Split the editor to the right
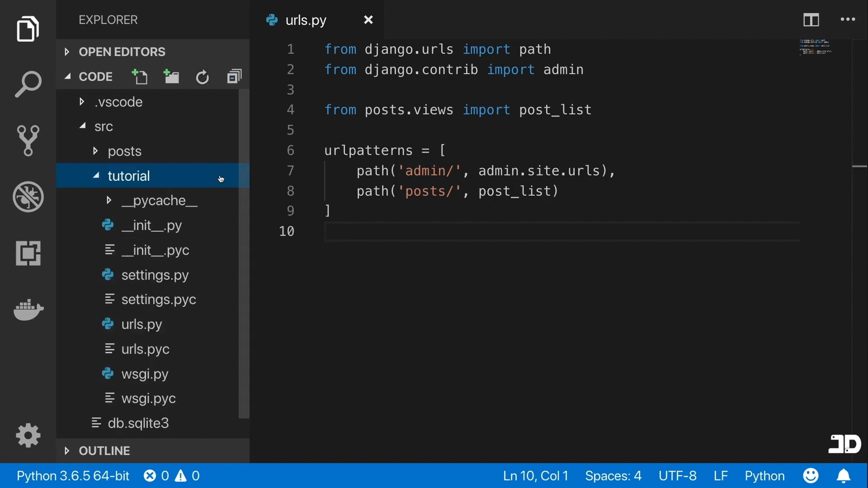The width and height of the screenshot is (868, 488). 811,20
